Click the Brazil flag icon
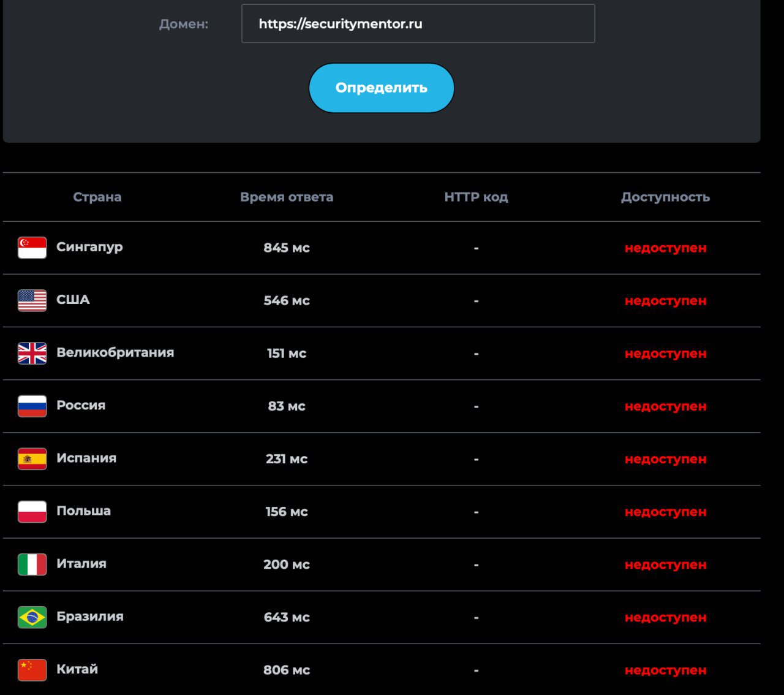784x695 pixels. [x=32, y=617]
